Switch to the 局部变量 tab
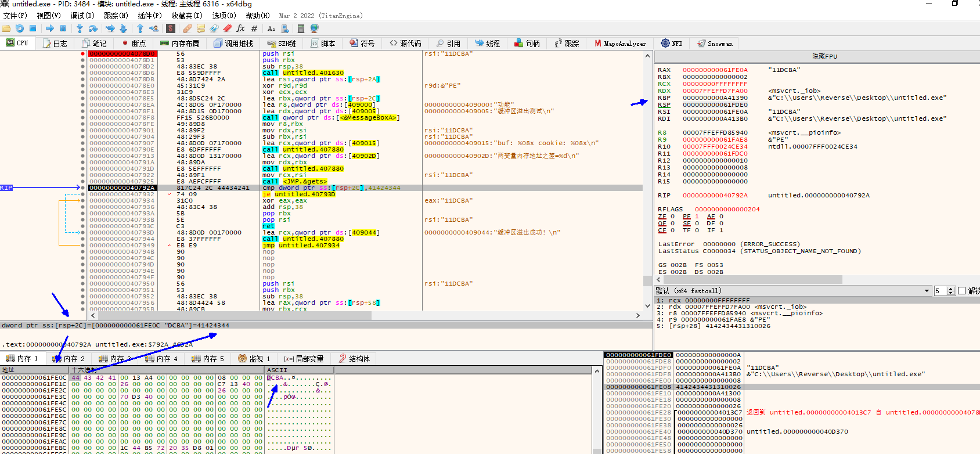 tap(304, 359)
